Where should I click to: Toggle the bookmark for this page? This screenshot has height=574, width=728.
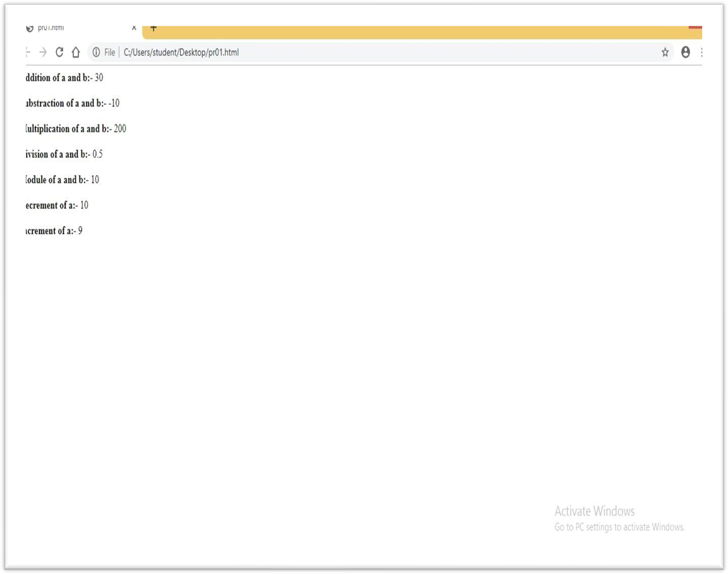(664, 52)
